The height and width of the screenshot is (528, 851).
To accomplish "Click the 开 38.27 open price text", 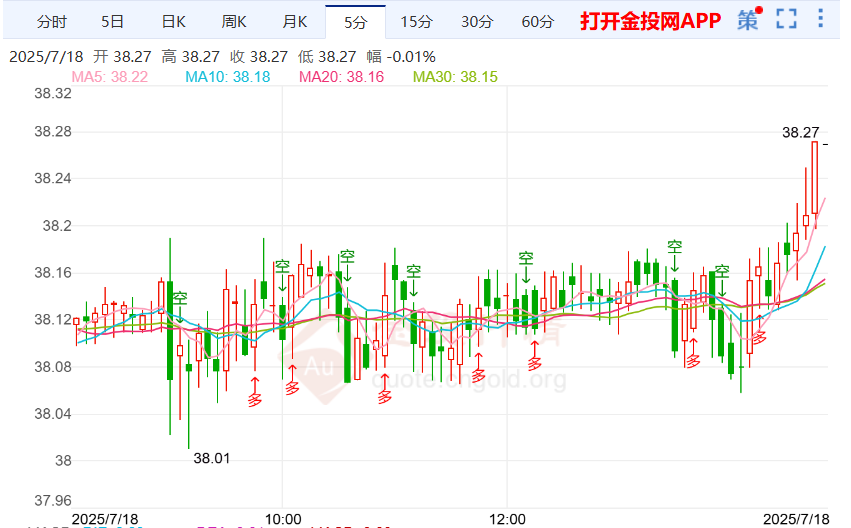I will (122, 56).
